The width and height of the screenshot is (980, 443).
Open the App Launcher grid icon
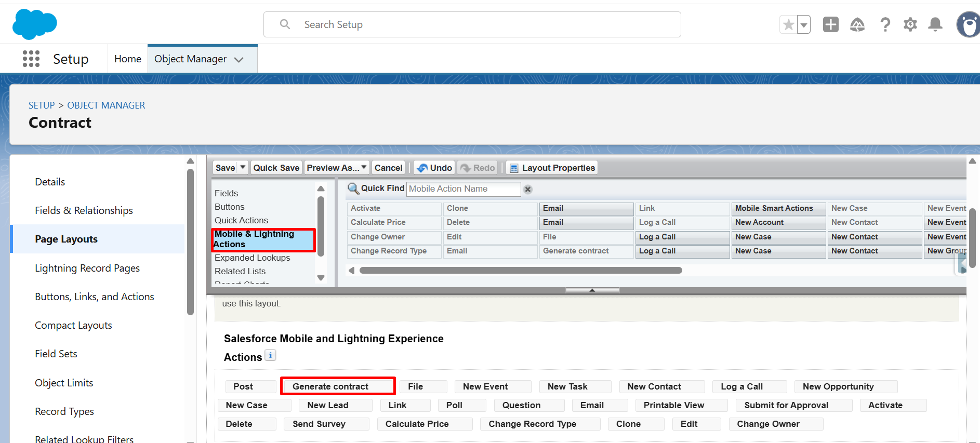pyautogui.click(x=31, y=59)
